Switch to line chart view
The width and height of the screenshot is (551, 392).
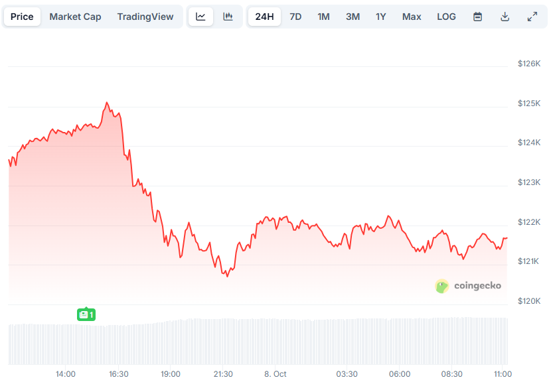(200, 17)
